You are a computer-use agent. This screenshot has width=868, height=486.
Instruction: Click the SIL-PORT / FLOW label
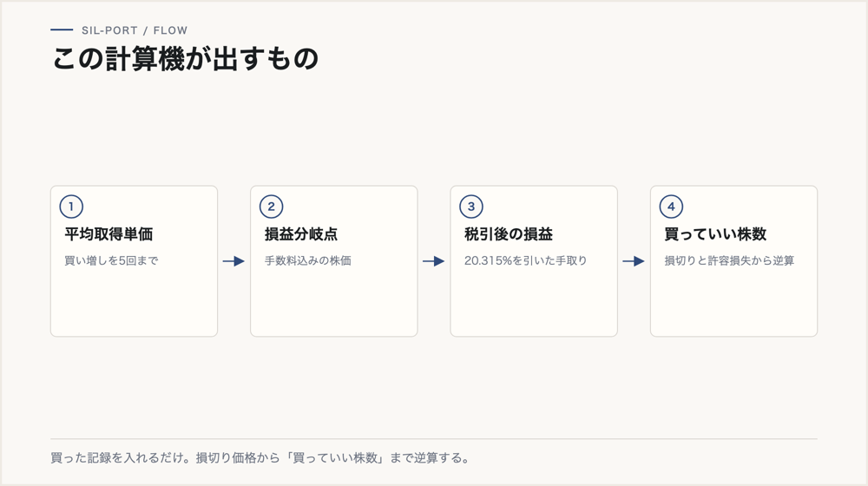click(x=135, y=30)
